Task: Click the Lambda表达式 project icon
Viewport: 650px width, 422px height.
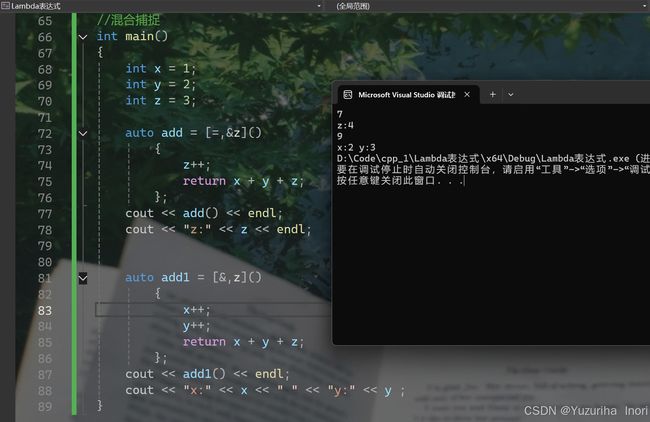Action: pos(5,6)
